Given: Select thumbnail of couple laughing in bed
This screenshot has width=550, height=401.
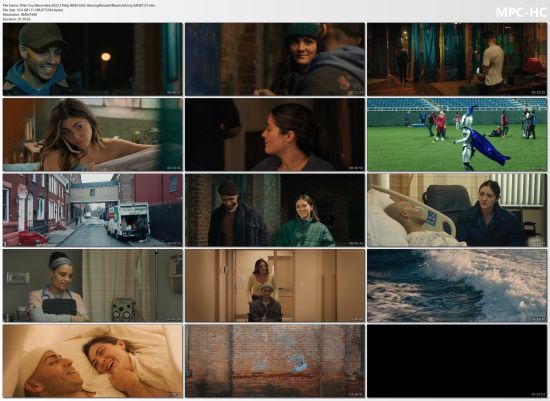Looking at the screenshot, I should pos(93,361).
